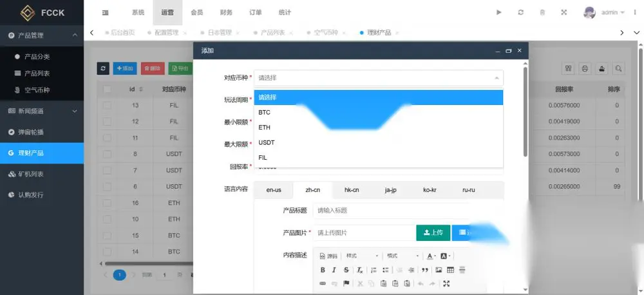The image size is (644, 295).
Task: Collapse the 产品管理 sidebar group
Action: click(42, 35)
